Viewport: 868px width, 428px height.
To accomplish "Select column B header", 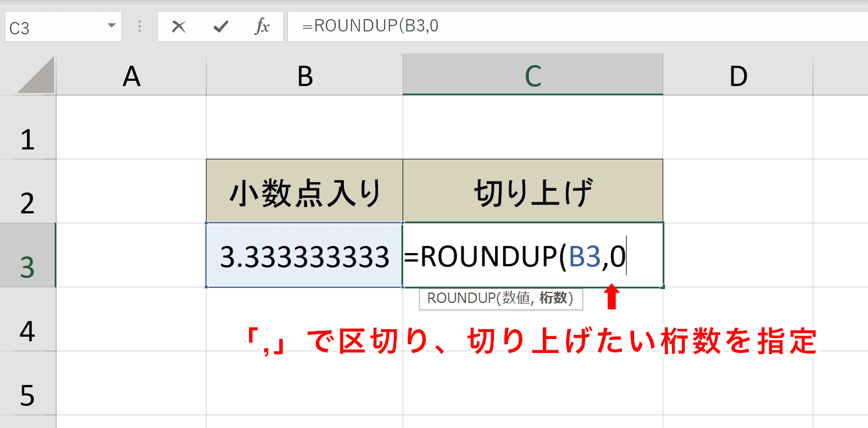I will click(304, 76).
